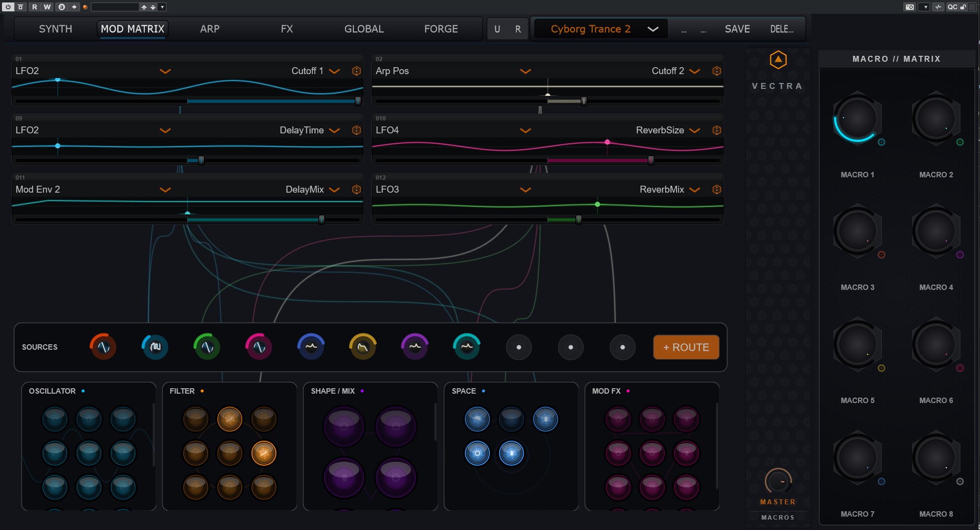Enable the host Write automation W button

(x=47, y=7)
